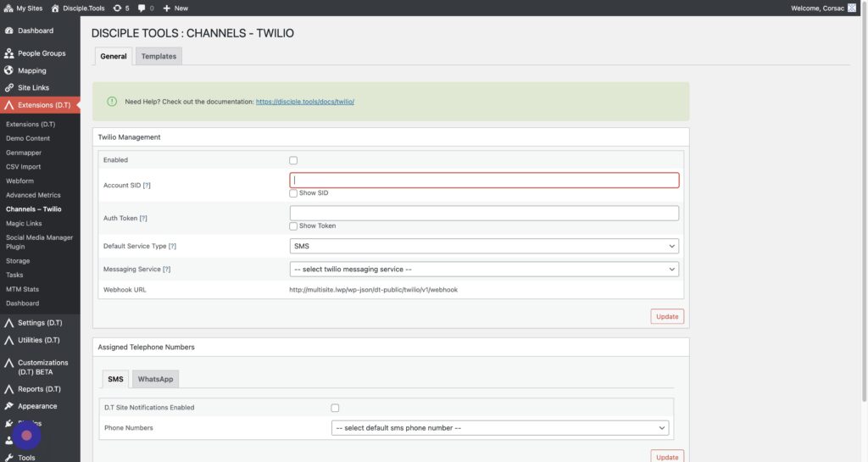Click the Dashboard gauge icon in sidebar

8,31
